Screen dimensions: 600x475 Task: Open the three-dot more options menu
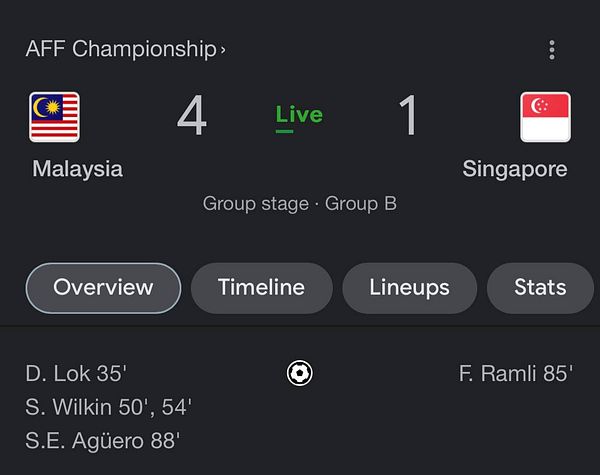(x=552, y=50)
